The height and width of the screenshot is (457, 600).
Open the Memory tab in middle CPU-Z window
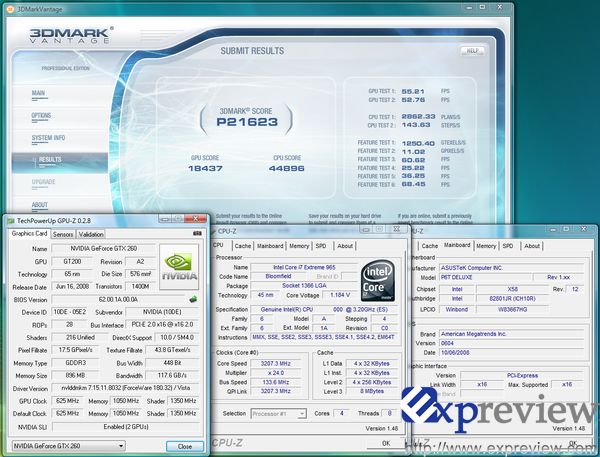[x=299, y=246]
